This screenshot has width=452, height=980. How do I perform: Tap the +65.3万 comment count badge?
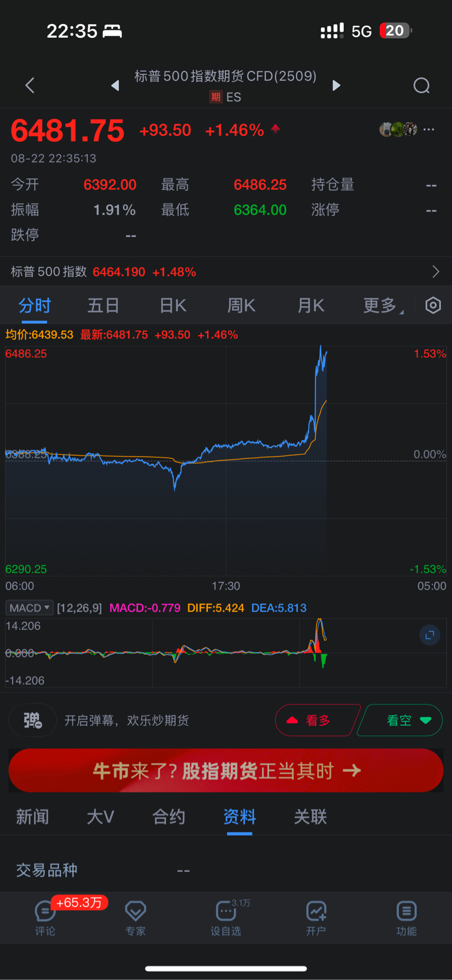(79, 903)
